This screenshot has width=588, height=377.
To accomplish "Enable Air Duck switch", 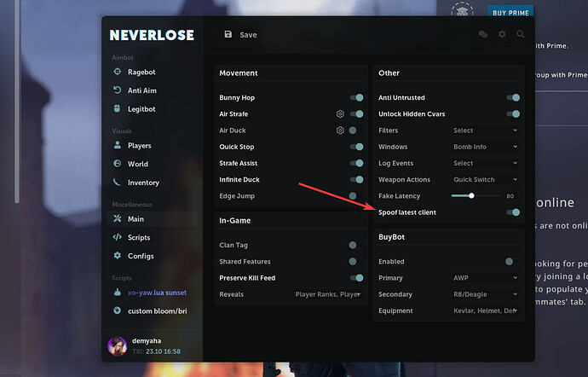I will pyautogui.click(x=354, y=130).
